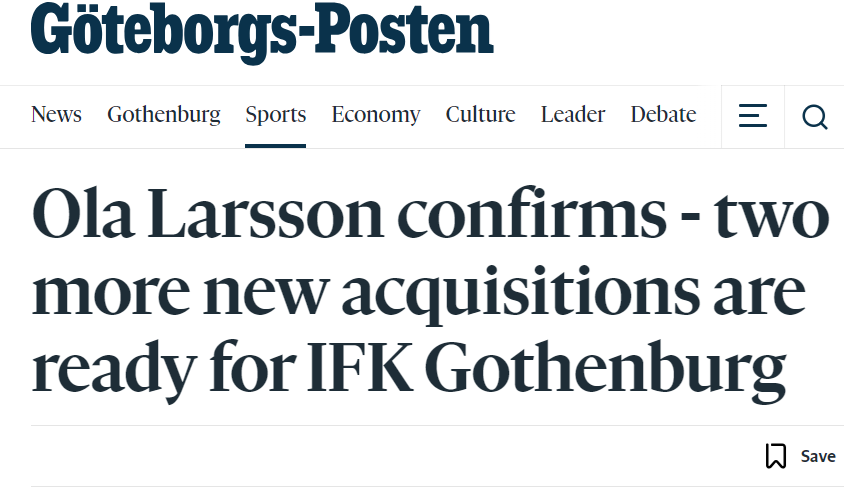The width and height of the screenshot is (844, 503).
Task: Click the search magnifier icon
Action: pyautogui.click(x=814, y=117)
